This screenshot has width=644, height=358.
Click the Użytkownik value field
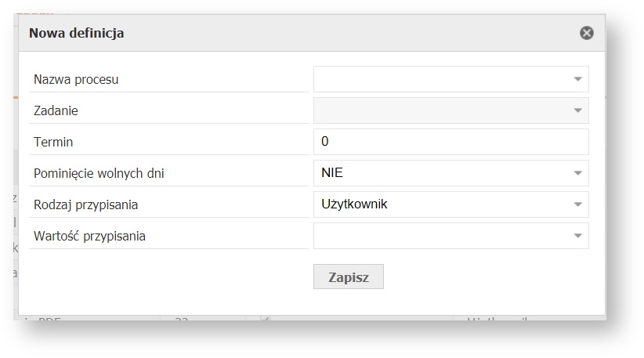click(439, 204)
